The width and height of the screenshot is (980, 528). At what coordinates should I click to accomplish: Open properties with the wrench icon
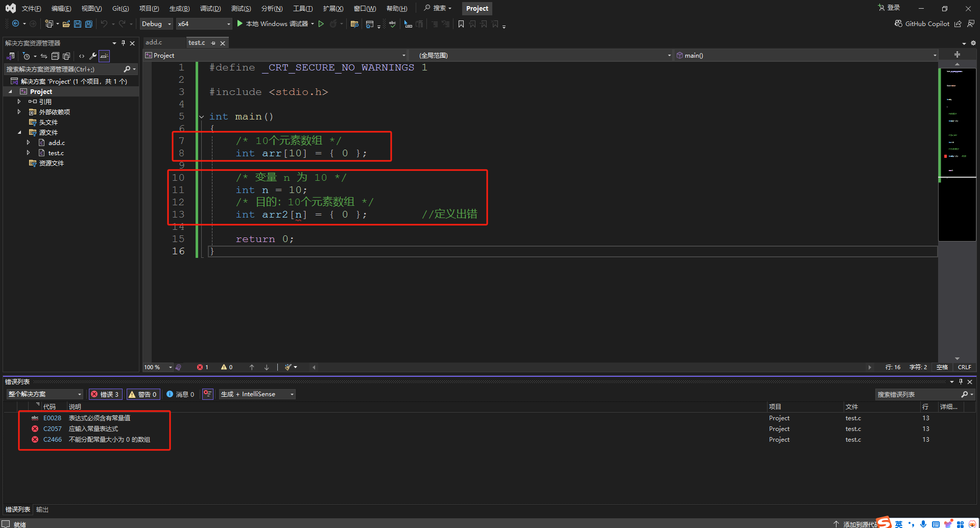[93, 56]
